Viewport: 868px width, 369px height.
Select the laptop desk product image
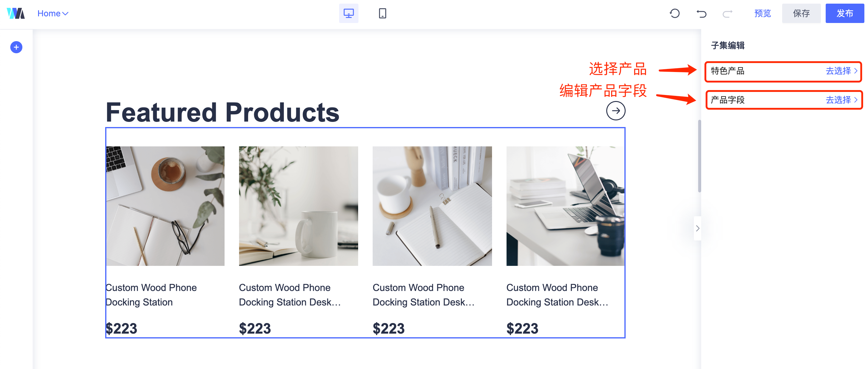point(565,206)
